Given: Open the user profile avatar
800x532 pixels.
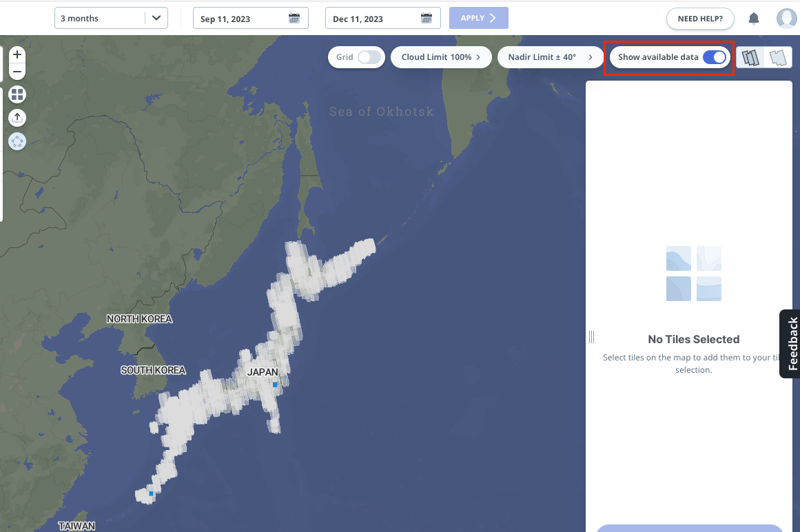Looking at the screenshot, I should (x=786, y=19).
